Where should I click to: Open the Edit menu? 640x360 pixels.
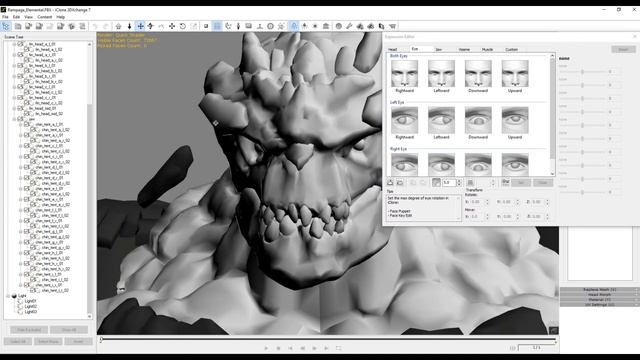click(16, 17)
